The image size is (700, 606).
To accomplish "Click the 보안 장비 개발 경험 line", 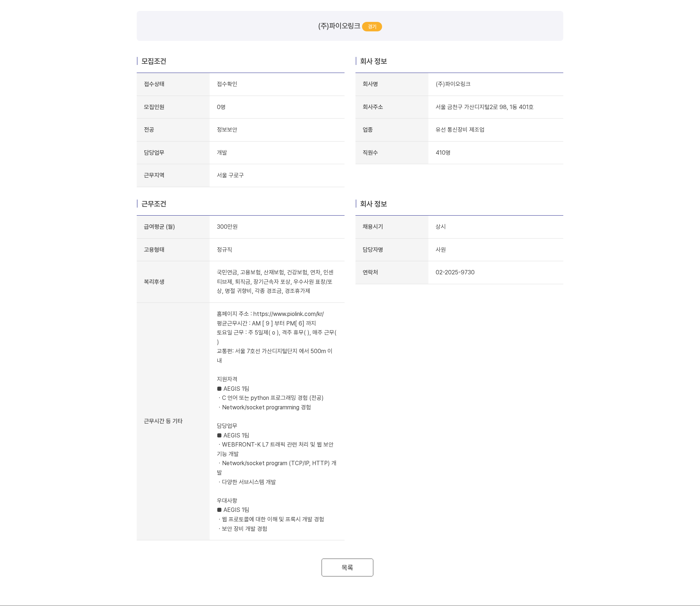I will pyautogui.click(x=242, y=529).
